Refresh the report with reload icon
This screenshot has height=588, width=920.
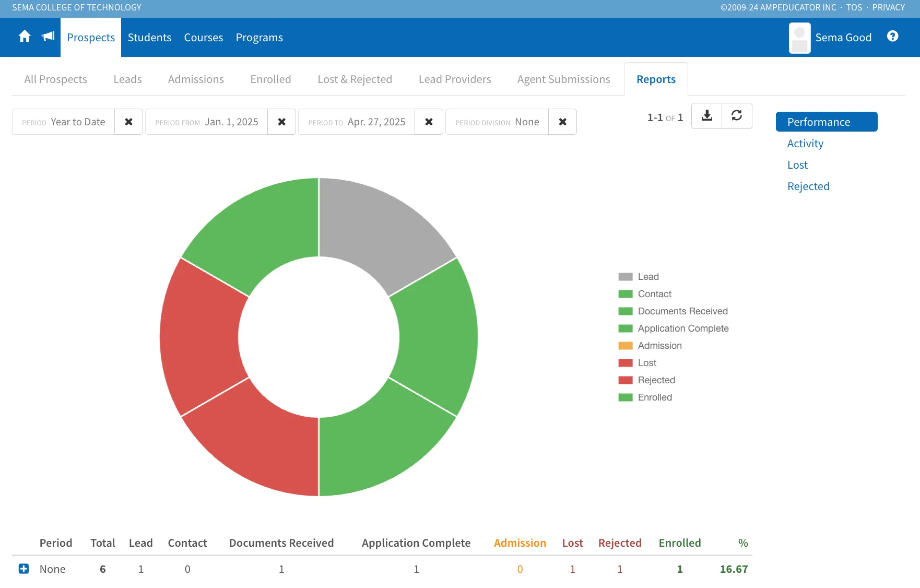point(737,115)
